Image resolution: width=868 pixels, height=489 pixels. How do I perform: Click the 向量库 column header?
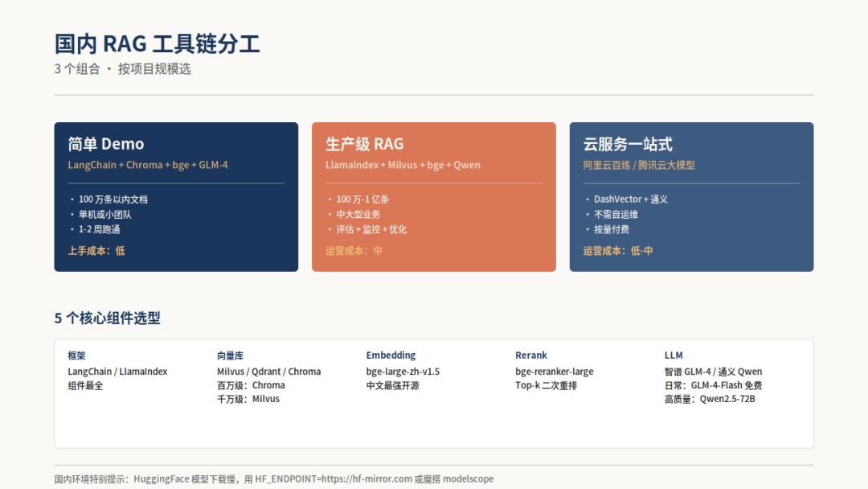coord(231,355)
